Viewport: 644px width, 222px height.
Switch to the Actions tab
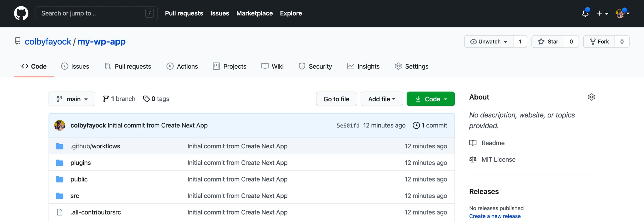(x=182, y=66)
